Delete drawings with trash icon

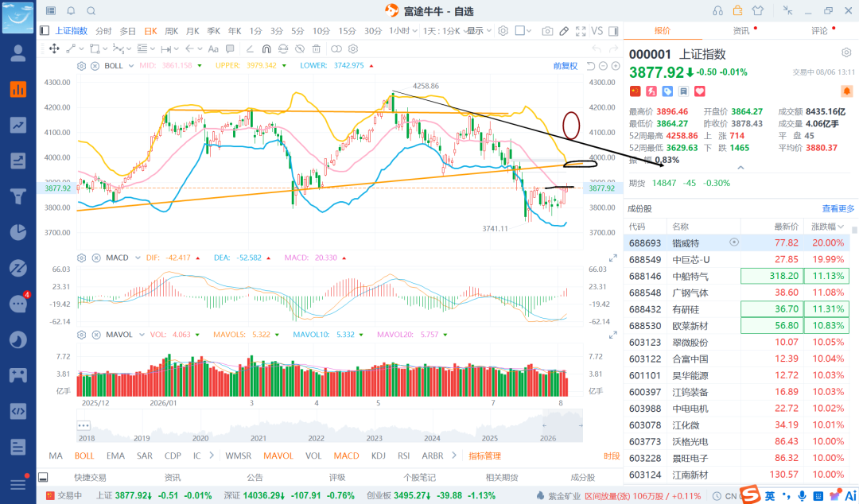point(317,48)
